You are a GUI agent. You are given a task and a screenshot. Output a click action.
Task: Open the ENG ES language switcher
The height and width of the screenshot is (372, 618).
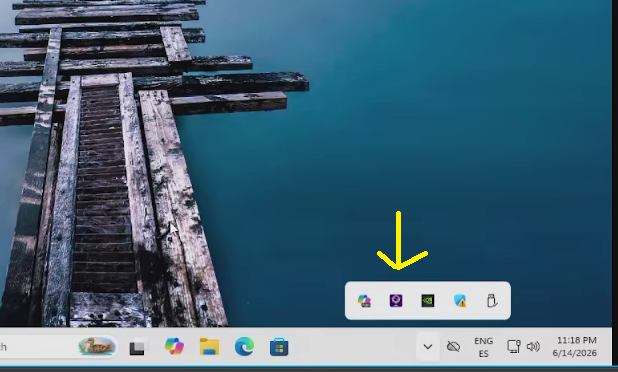tap(484, 347)
